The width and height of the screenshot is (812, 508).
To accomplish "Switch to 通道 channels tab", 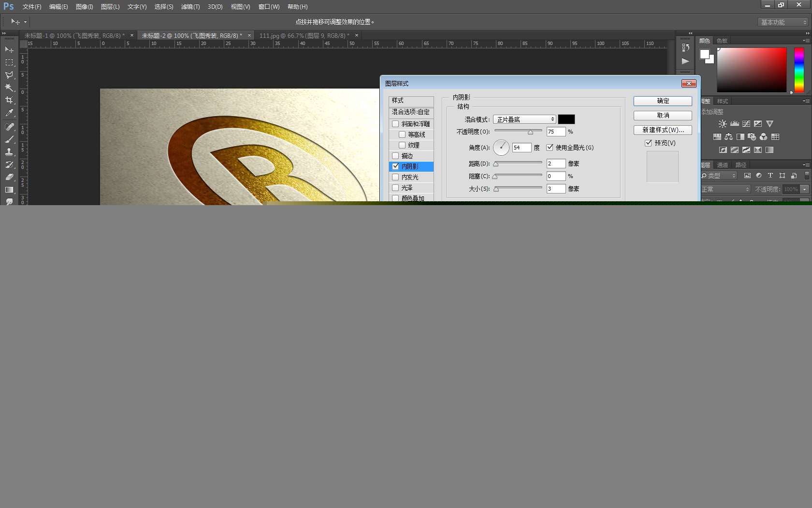I will 723,165.
